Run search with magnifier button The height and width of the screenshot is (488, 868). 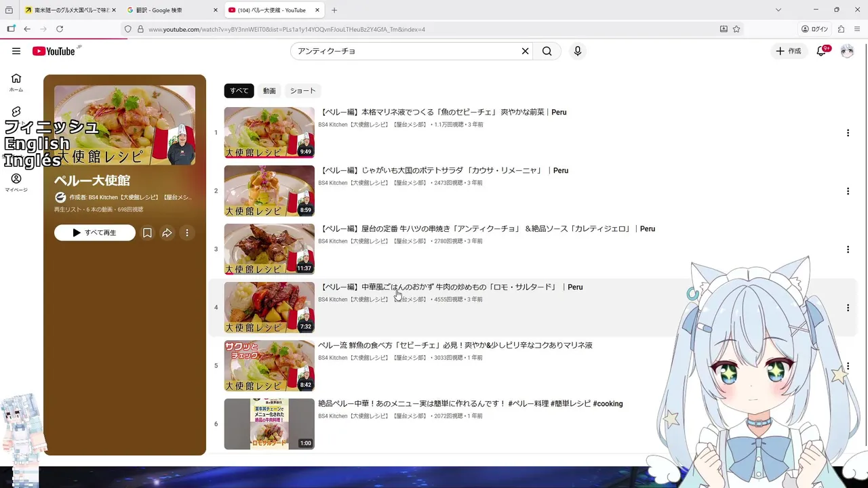[x=547, y=51]
